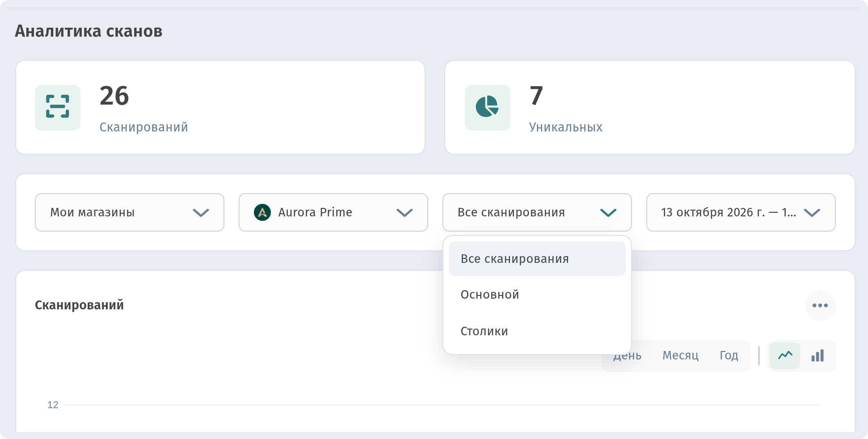Choose Основной from the dropdown list
This screenshot has width=868, height=439.
tap(537, 295)
